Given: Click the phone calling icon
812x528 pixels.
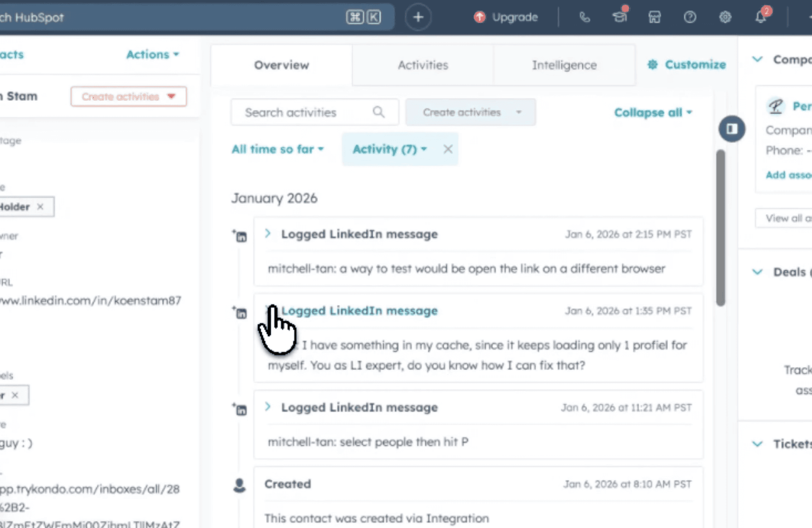Looking at the screenshot, I should (584, 17).
